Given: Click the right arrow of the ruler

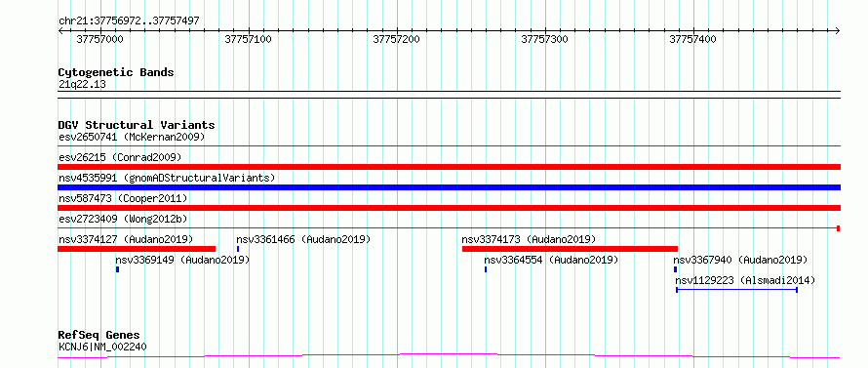Looking at the screenshot, I should tap(838, 30).
